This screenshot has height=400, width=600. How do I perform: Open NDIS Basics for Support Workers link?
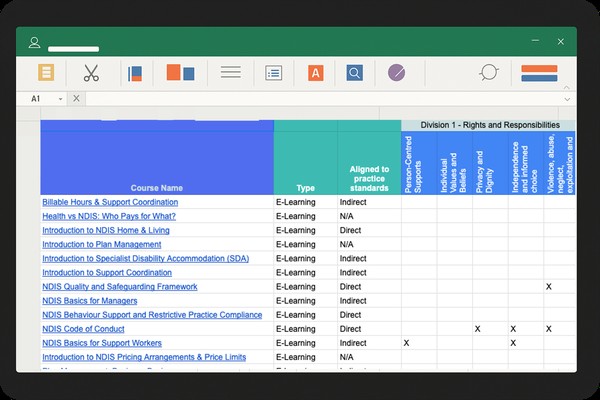[102, 343]
